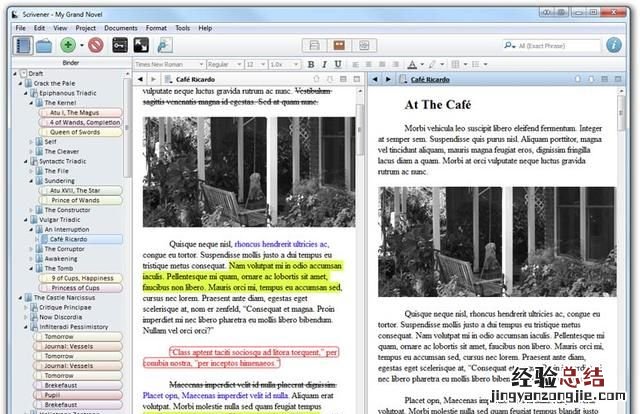
Task: Open the blue Inspector info icon
Action: (x=616, y=45)
